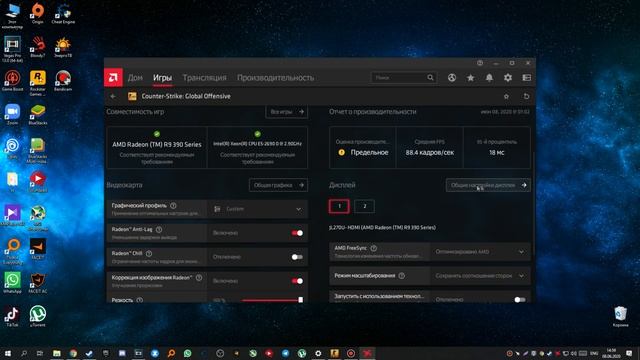Switch to the Производительность tab

coord(276,78)
